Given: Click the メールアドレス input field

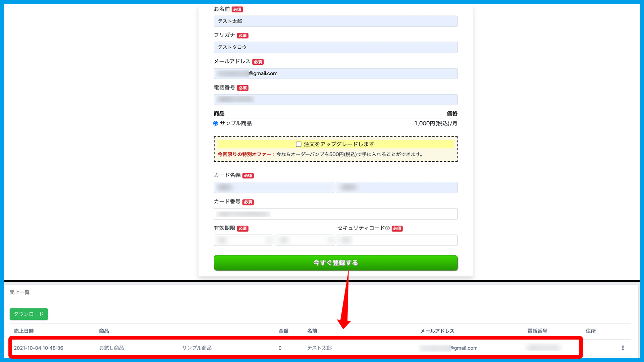Looking at the screenshot, I should [335, 73].
